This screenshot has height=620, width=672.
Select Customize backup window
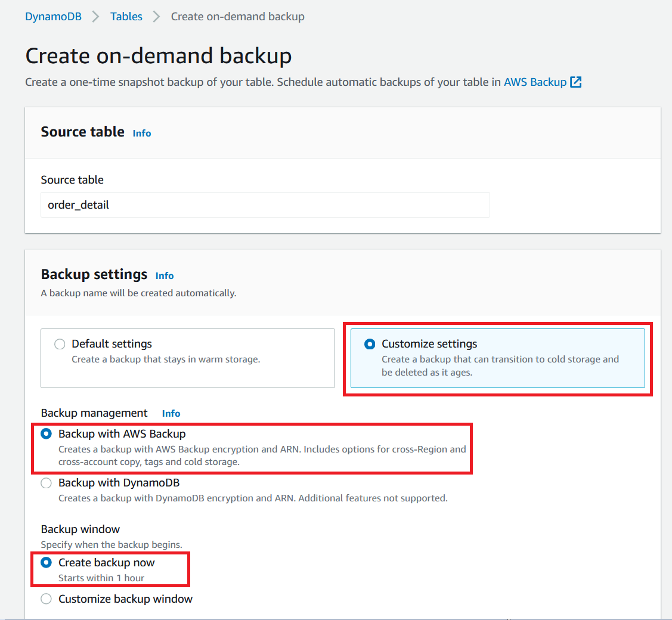(x=46, y=599)
